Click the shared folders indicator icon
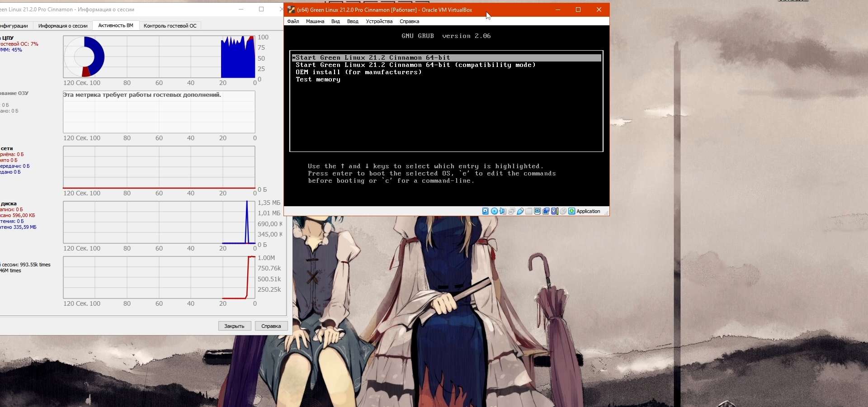The height and width of the screenshot is (407, 868). click(528, 211)
